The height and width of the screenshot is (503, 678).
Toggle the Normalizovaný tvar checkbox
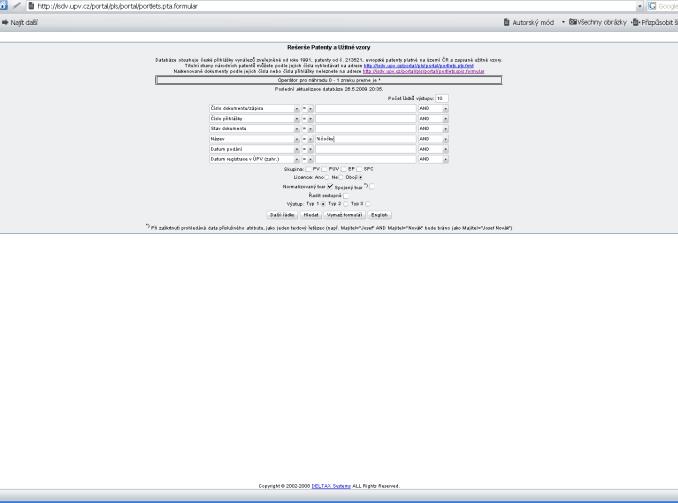click(x=330, y=186)
